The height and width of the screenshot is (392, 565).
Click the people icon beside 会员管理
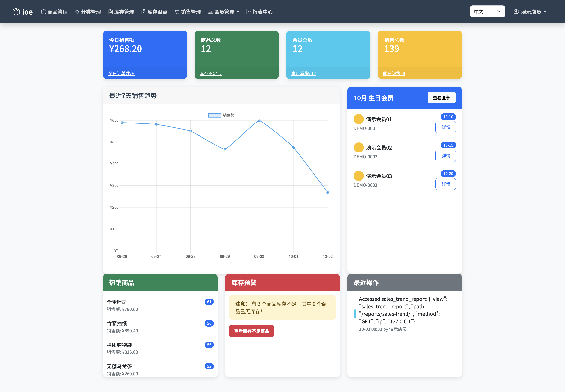pos(210,12)
